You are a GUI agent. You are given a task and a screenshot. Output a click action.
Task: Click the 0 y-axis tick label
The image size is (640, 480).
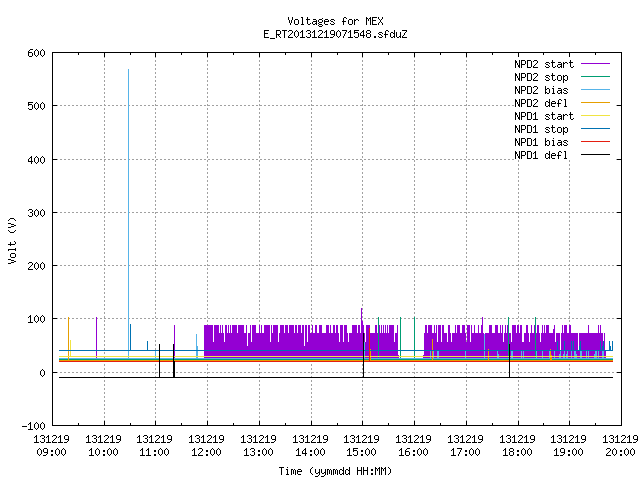[x=42, y=373]
